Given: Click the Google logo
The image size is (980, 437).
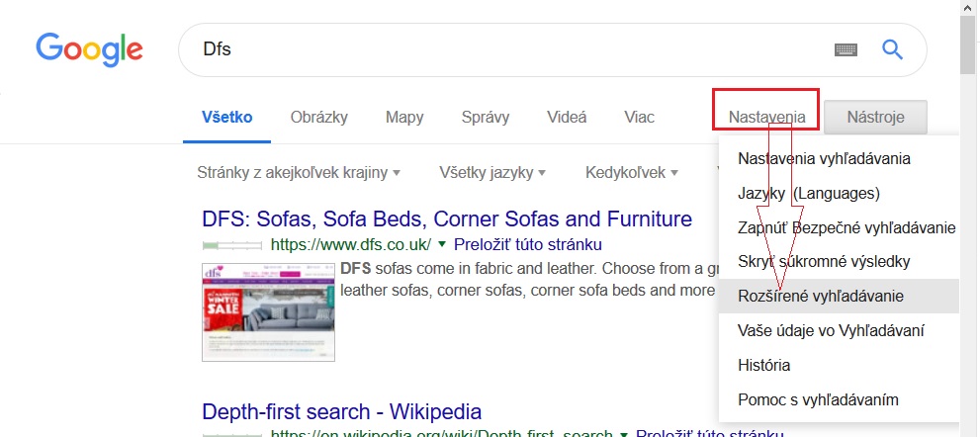Looking at the screenshot, I should tap(89, 48).
